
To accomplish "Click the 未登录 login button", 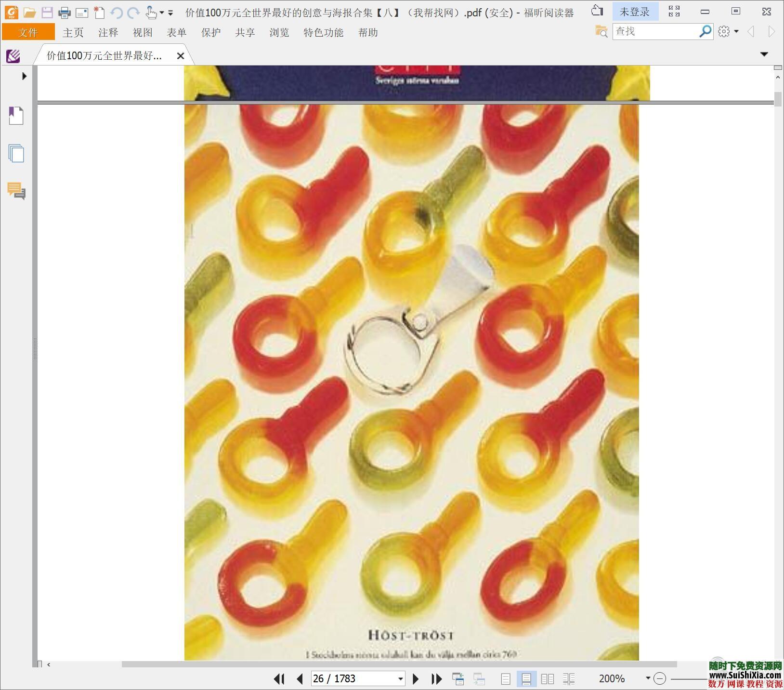I will [x=635, y=12].
